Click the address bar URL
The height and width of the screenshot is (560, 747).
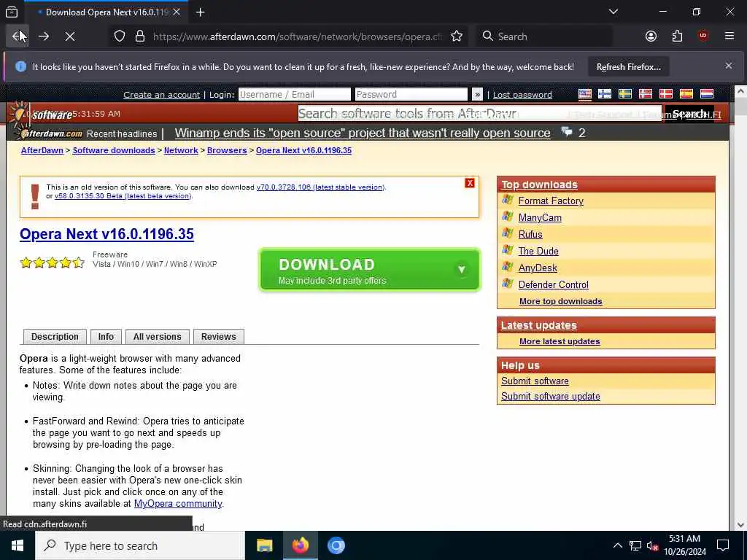[298, 36]
